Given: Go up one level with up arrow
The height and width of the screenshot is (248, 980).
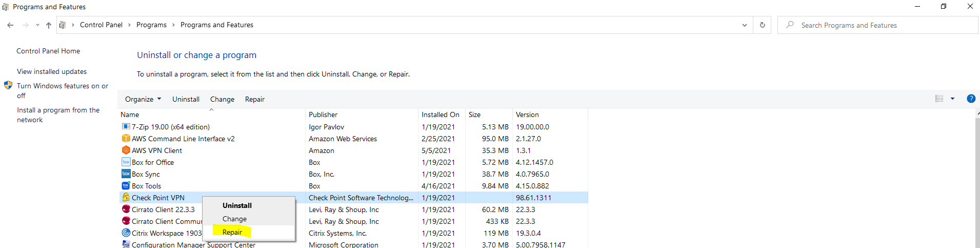Looking at the screenshot, I should (x=48, y=25).
